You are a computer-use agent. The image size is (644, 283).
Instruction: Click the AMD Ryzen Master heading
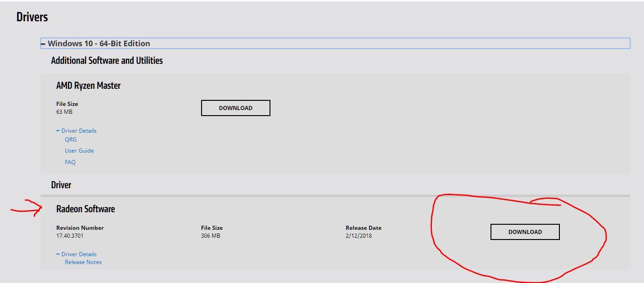coord(88,86)
